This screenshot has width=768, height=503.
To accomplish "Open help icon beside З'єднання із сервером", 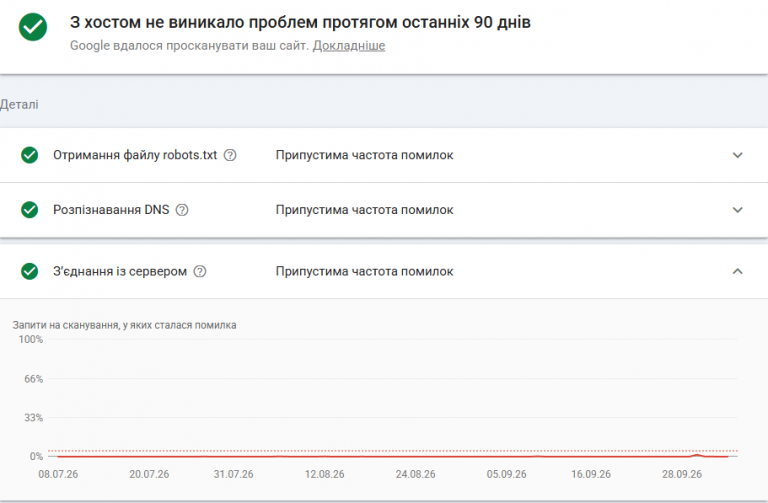I will click(x=199, y=271).
